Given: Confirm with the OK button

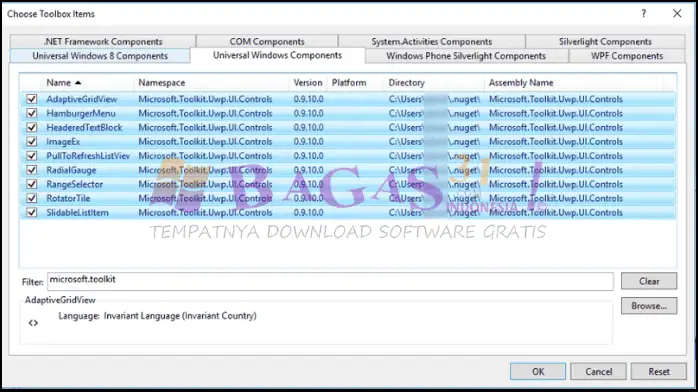Looking at the screenshot, I should pos(538,371).
